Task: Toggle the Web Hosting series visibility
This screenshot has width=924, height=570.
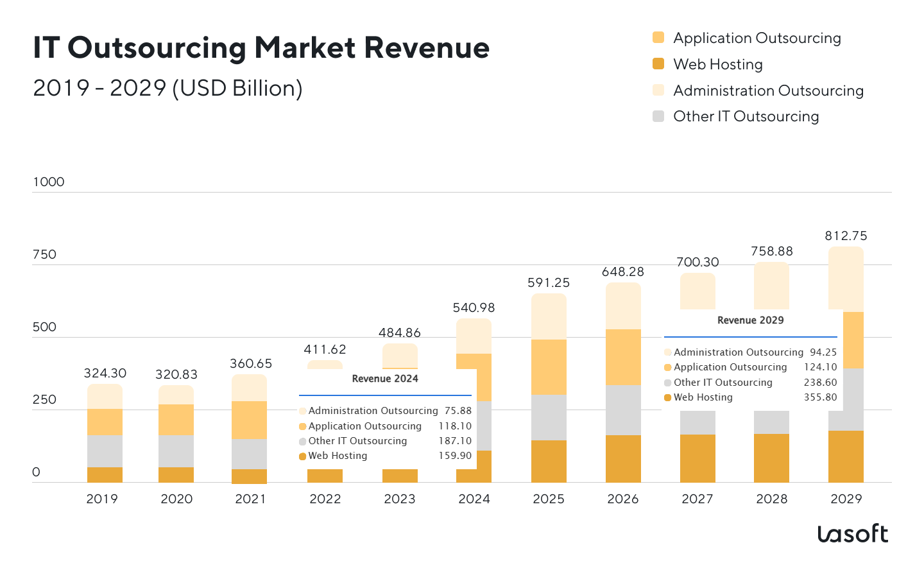Action: (x=717, y=64)
